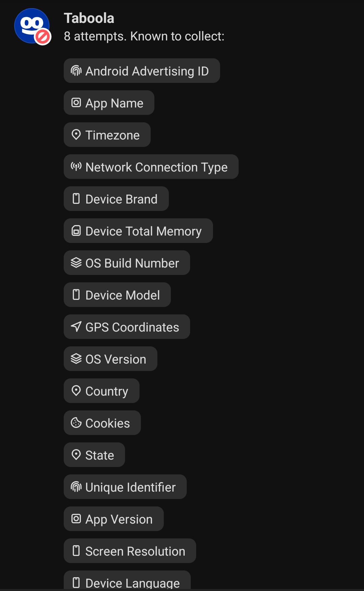Viewport: 364px width, 591px height.
Task: Tap cookie icon beside Cookies
Action: tap(76, 423)
